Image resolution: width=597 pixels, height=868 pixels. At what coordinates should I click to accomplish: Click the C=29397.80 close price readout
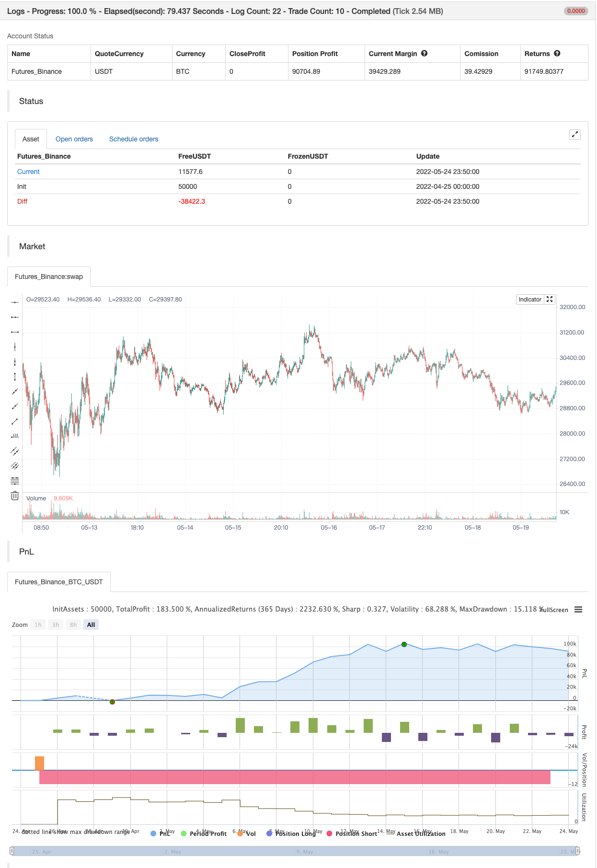coord(165,299)
